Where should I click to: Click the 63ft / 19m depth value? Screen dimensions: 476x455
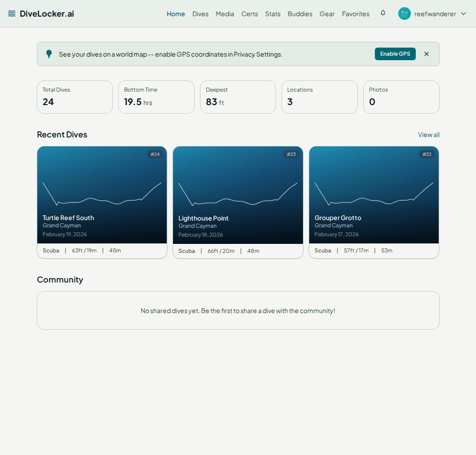tap(84, 251)
